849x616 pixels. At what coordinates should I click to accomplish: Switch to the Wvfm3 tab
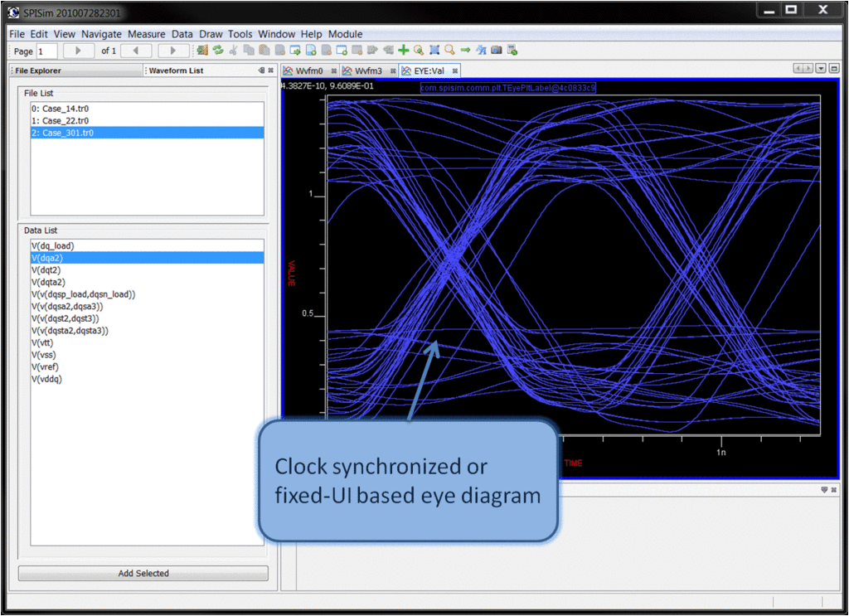click(x=367, y=71)
